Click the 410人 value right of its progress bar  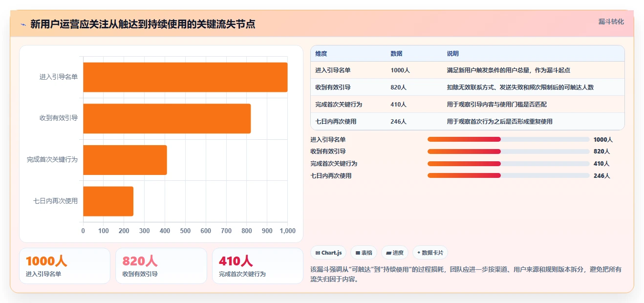click(x=601, y=164)
